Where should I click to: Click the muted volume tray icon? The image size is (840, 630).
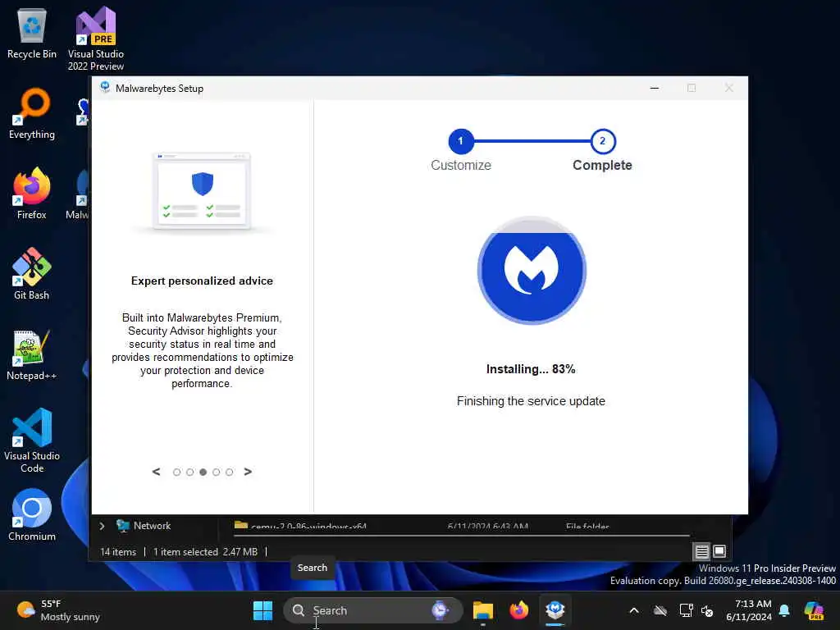coord(707,610)
